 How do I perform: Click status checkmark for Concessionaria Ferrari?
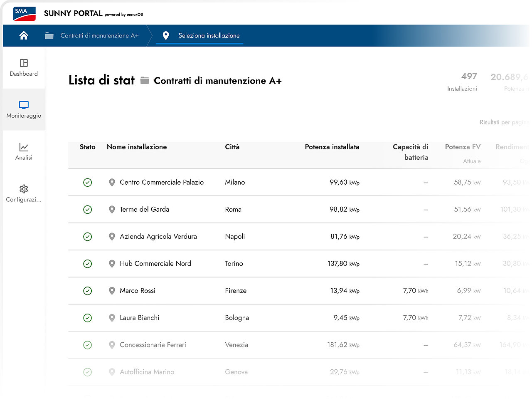pyautogui.click(x=87, y=345)
